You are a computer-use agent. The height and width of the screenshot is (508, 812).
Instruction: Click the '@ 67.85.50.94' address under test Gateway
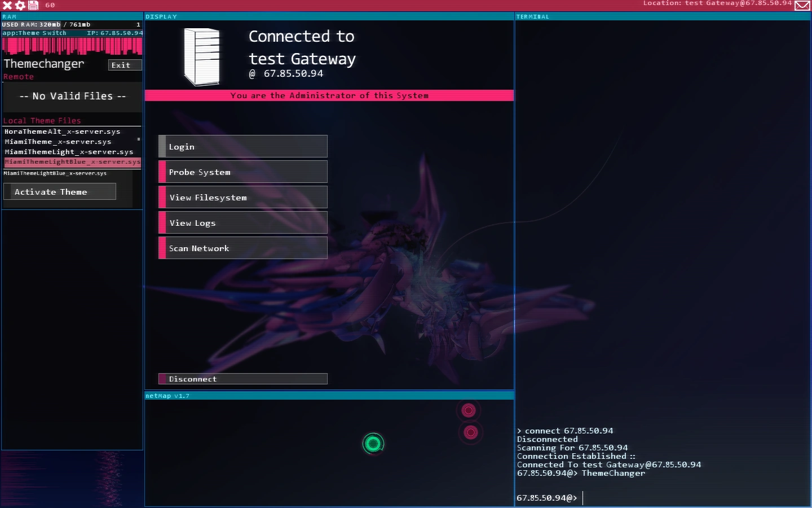coord(286,73)
